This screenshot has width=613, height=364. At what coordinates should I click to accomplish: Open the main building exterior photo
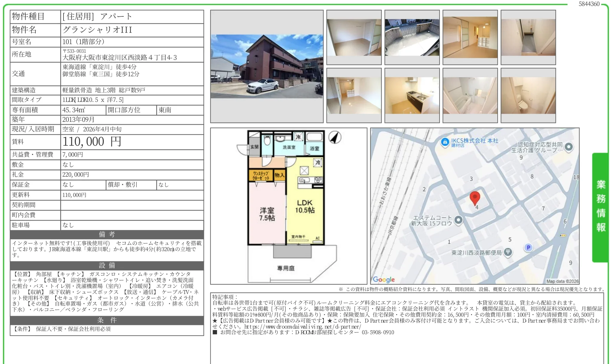267,66
